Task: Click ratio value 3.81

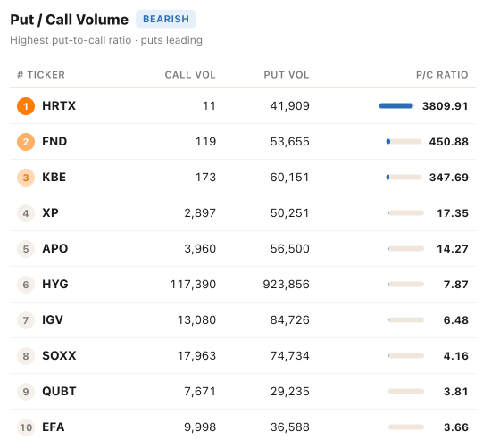Action: point(456,392)
